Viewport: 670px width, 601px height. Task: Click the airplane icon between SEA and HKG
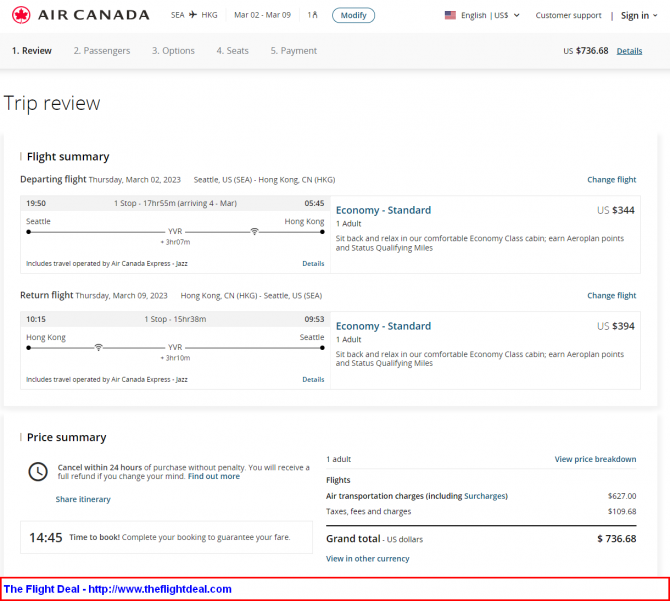click(193, 15)
